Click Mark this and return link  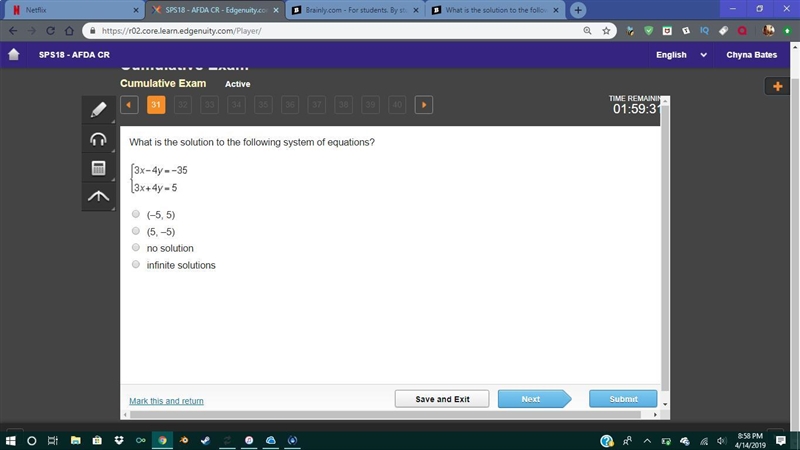[166, 401]
